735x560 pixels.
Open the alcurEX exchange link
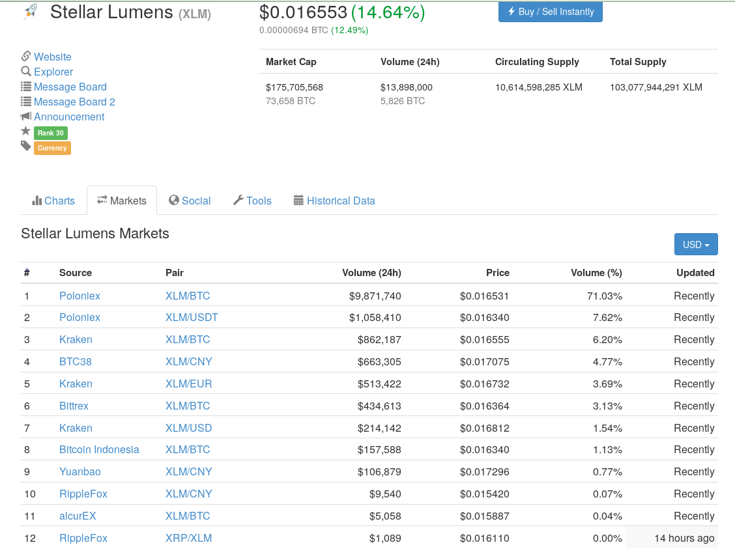(x=78, y=516)
